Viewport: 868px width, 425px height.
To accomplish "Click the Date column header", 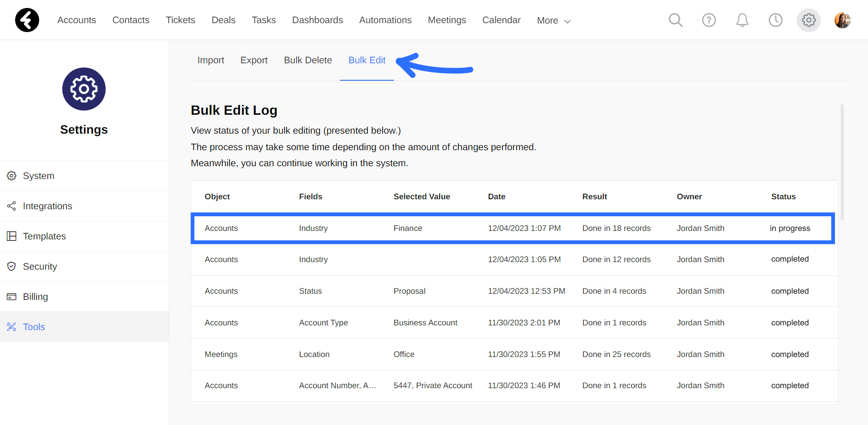I will [497, 196].
